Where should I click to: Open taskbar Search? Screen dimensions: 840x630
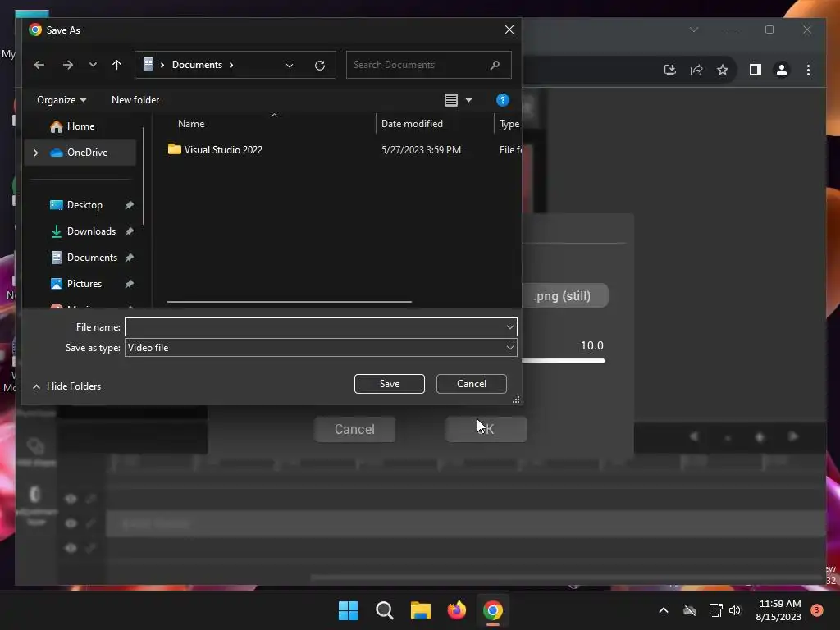tap(385, 610)
